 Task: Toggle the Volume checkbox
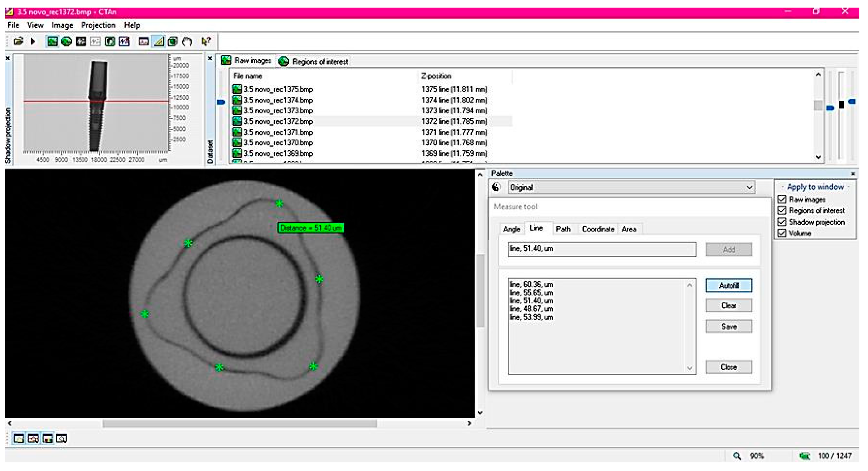point(782,233)
